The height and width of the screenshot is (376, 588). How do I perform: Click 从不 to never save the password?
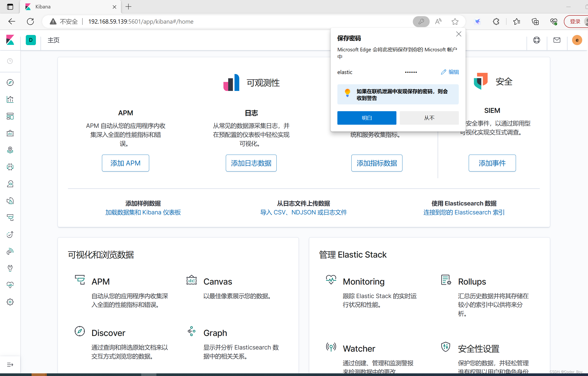click(429, 118)
